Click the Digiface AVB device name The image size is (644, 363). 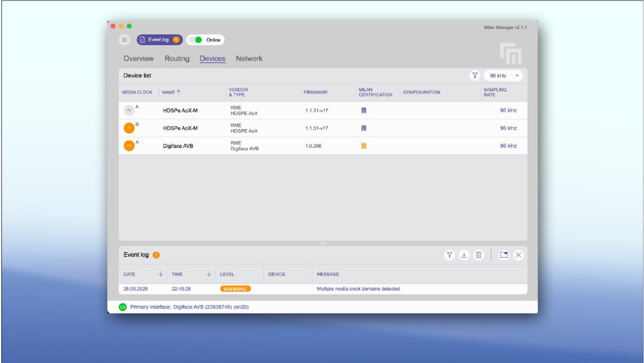178,146
